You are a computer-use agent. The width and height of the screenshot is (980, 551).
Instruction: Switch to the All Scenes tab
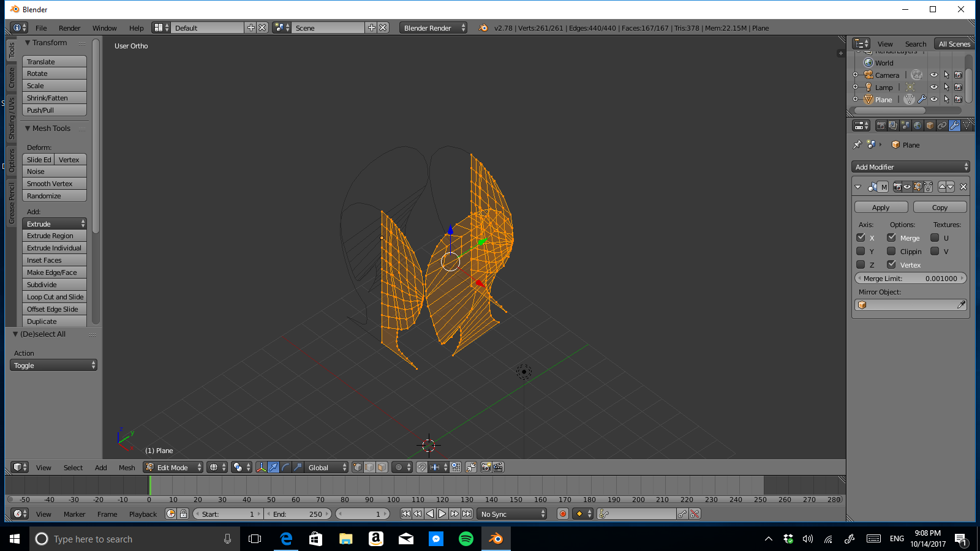[x=954, y=43]
